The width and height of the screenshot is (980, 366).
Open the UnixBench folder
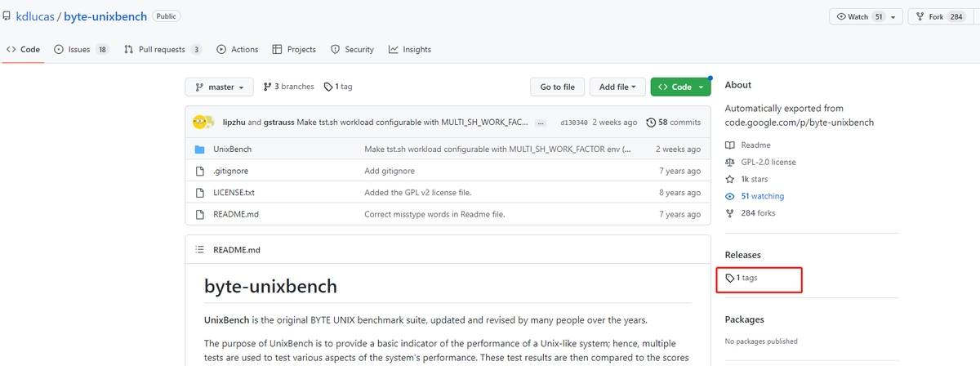tap(232, 150)
